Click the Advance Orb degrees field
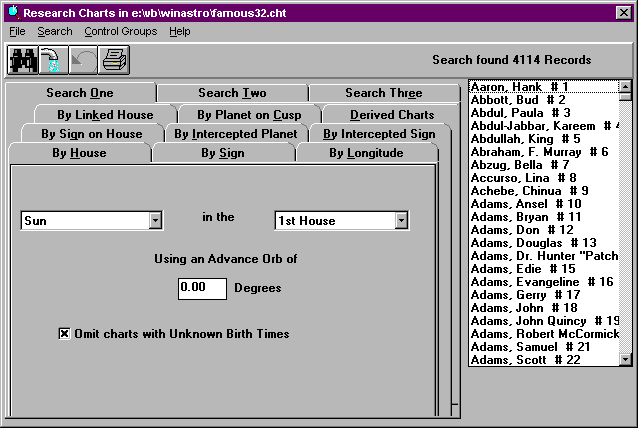Screen dimensions: 638x428 pos(203,288)
